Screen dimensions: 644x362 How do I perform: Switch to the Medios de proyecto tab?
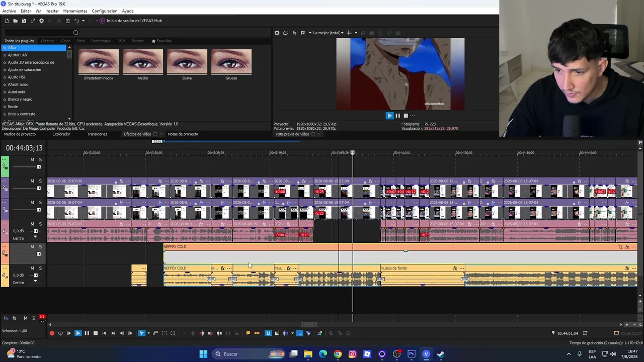20,134
